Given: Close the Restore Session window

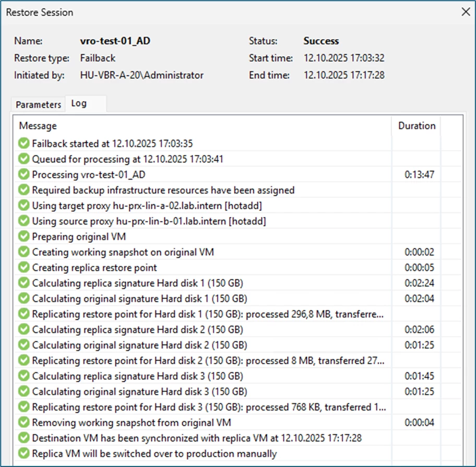Looking at the screenshot, I should point(466,13).
